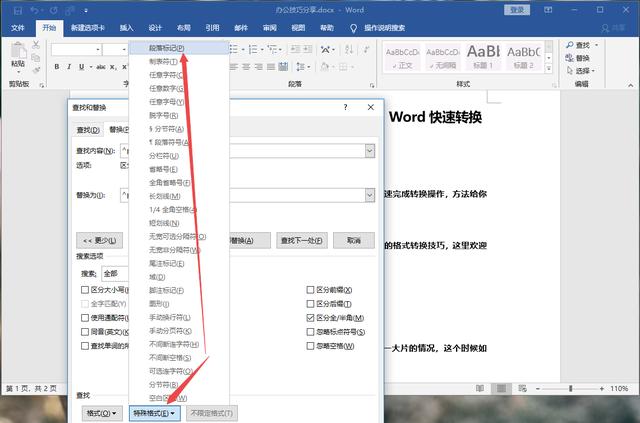Check 区分后缀(T) option
Screen dimensions: 640x423
[x=310, y=304]
